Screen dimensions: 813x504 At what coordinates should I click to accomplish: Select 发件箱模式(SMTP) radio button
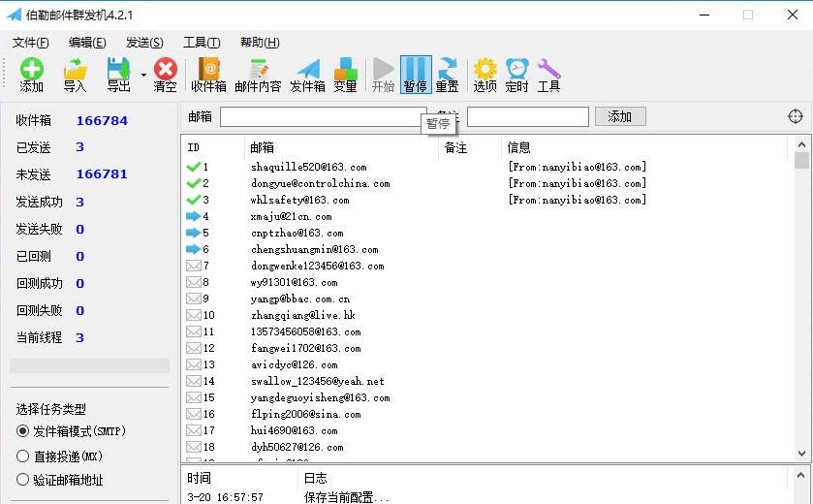tap(22, 431)
